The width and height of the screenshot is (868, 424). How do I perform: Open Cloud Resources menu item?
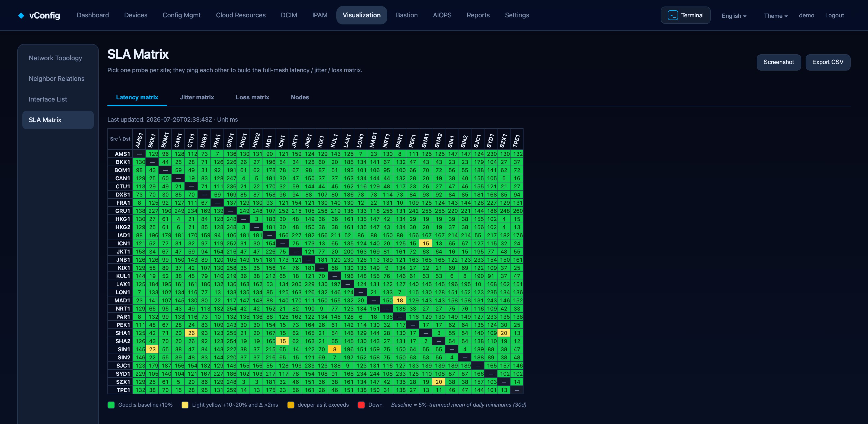[241, 15]
